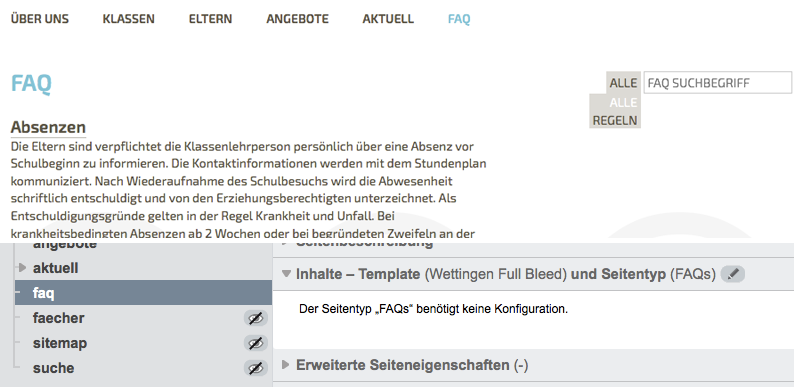Toggle visibility eye icon for sitemap
The height and width of the screenshot is (389, 794).
[x=256, y=343]
